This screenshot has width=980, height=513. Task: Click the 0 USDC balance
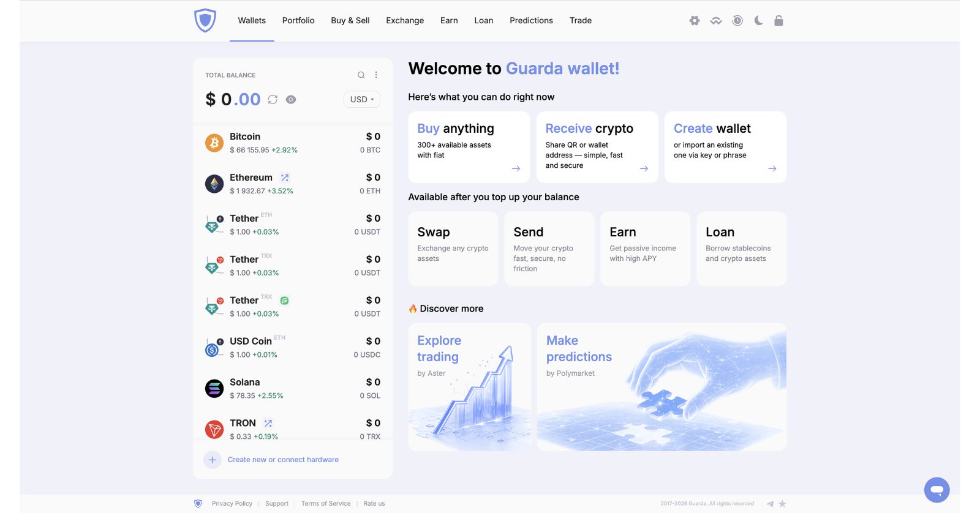pos(367,355)
